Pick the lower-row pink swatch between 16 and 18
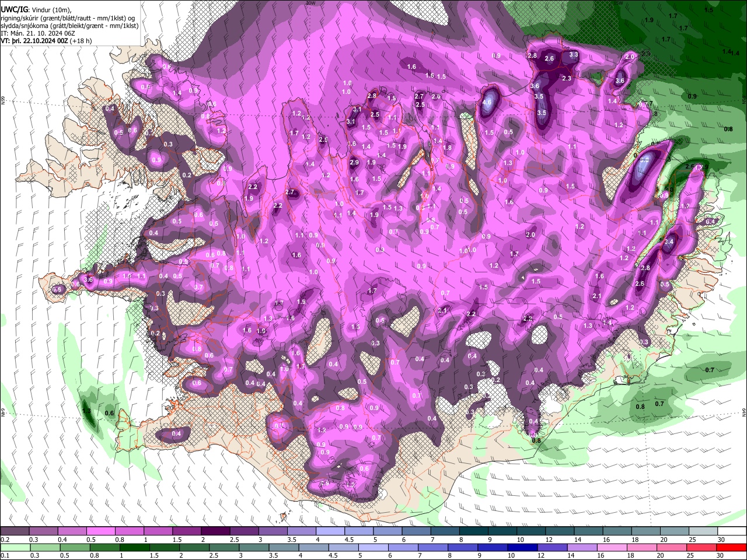Screen dimensions: 747x560 tap(612, 547)
